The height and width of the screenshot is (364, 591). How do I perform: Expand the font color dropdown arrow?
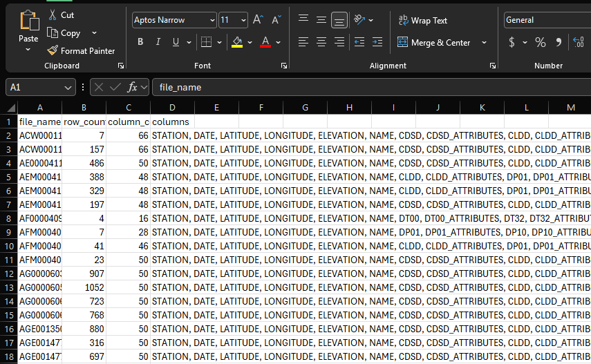pos(278,42)
